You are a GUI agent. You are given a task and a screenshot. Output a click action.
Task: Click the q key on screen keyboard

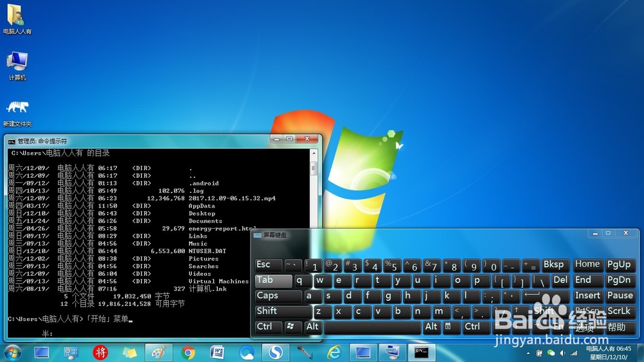[303, 281]
